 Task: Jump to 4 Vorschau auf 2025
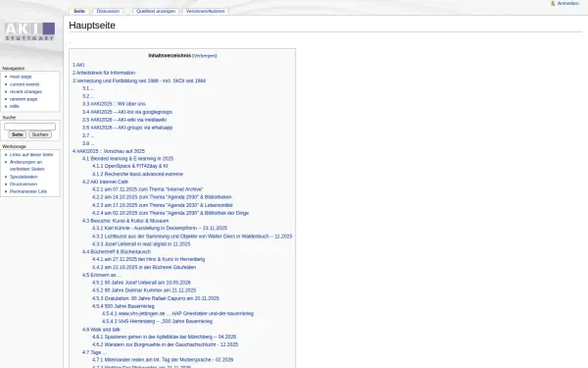click(x=109, y=151)
